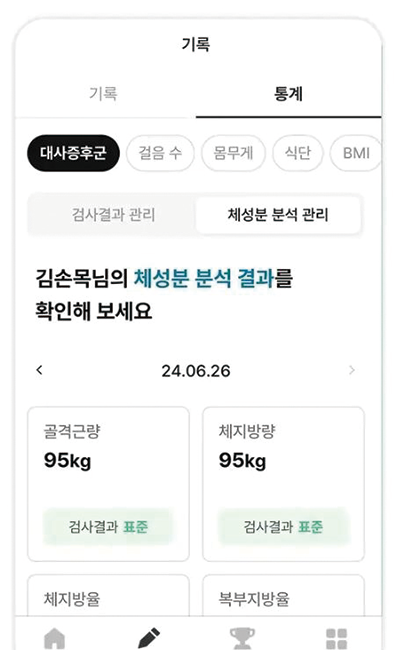
Task: Switch to 검사결과 관리 segment
Action: (x=113, y=215)
